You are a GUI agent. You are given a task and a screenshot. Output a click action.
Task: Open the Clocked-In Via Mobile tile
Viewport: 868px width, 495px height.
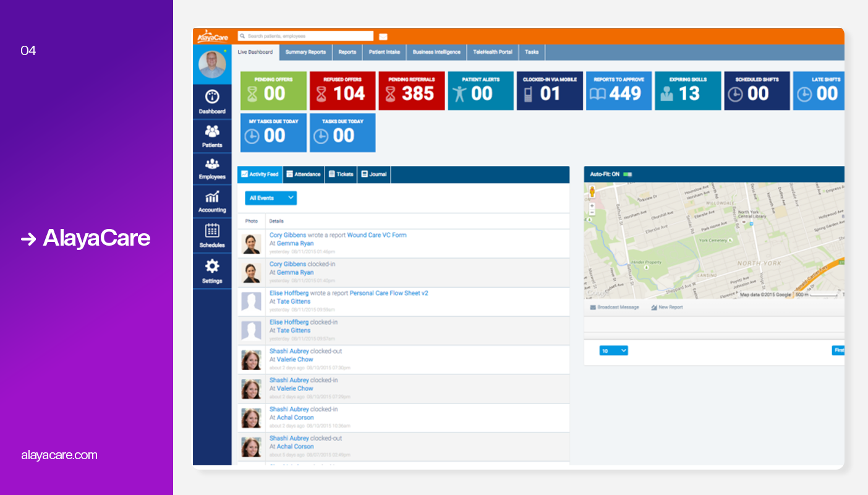tap(550, 91)
